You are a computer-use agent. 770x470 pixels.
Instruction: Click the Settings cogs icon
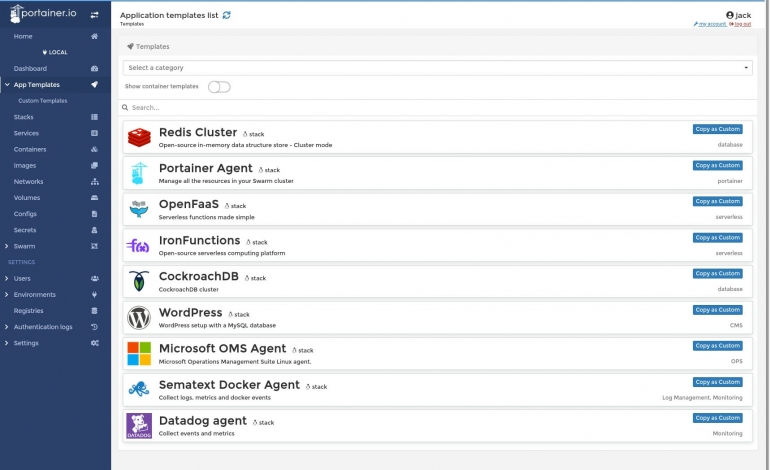[94, 343]
